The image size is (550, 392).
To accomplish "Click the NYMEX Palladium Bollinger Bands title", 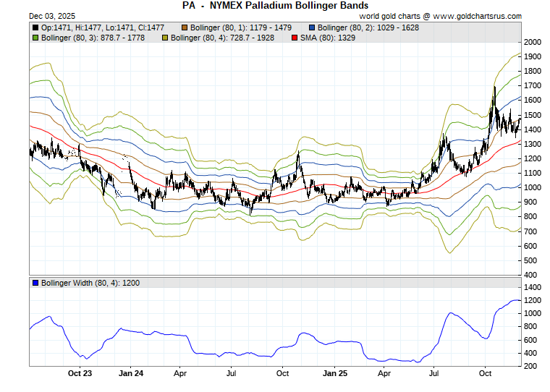I will point(274,6).
